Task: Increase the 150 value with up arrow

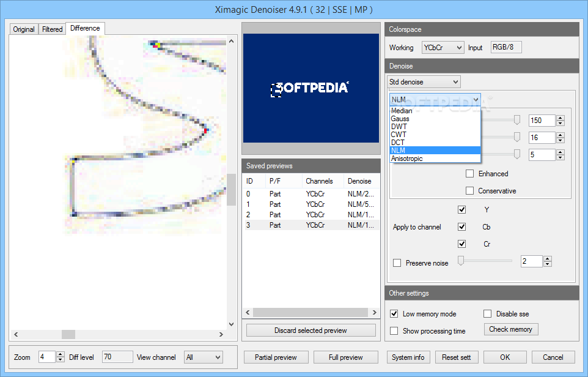Action: click(560, 118)
